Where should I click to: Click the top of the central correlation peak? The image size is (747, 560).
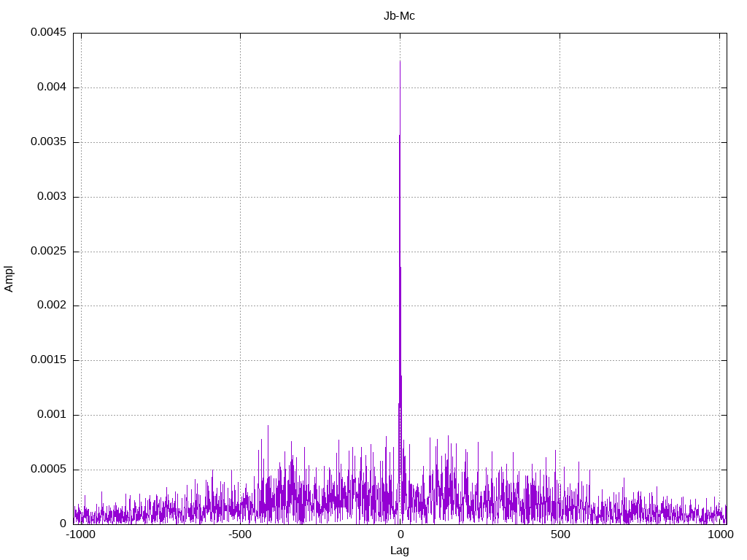(400, 61)
